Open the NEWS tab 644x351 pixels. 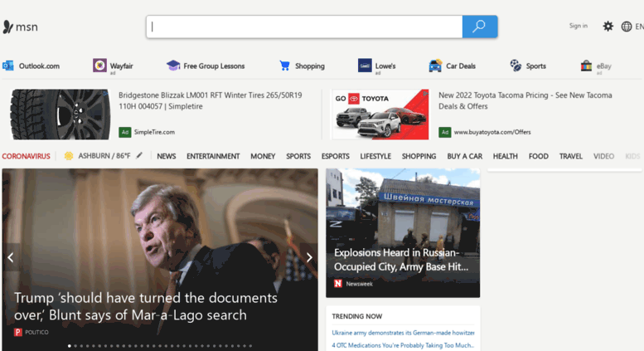click(x=167, y=156)
